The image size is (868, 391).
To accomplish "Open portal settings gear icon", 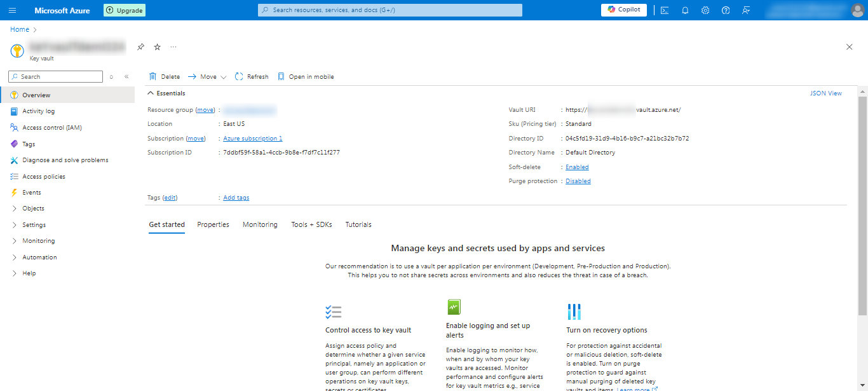I will click(705, 10).
